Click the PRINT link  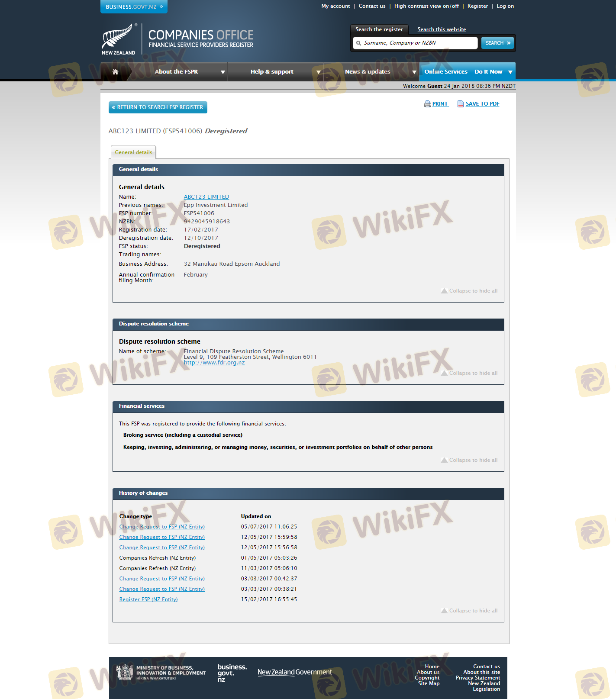click(440, 104)
